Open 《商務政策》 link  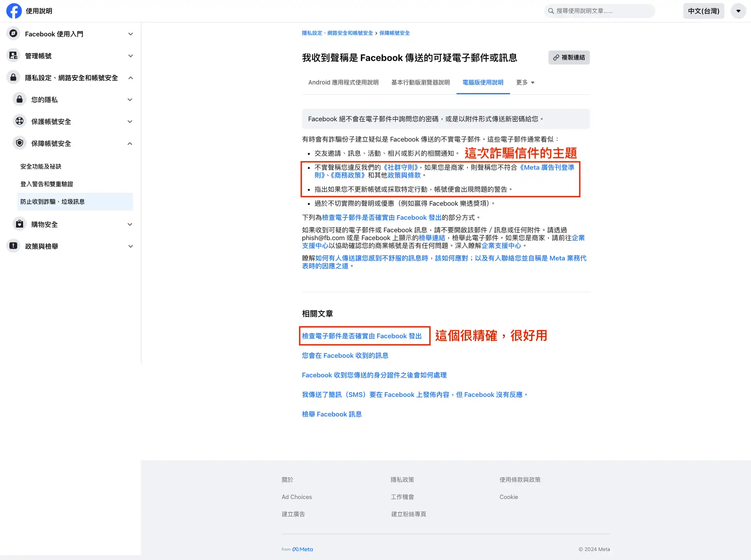(x=348, y=175)
